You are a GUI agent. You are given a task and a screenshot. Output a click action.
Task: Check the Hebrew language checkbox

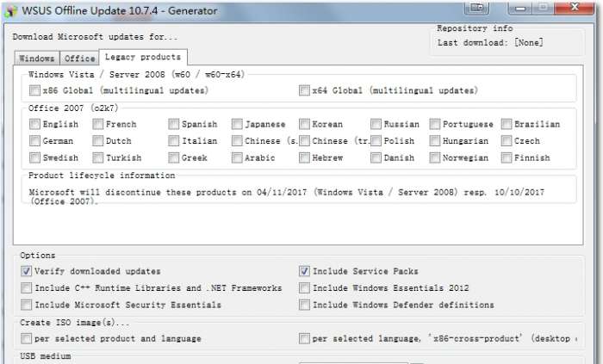coord(304,157)
